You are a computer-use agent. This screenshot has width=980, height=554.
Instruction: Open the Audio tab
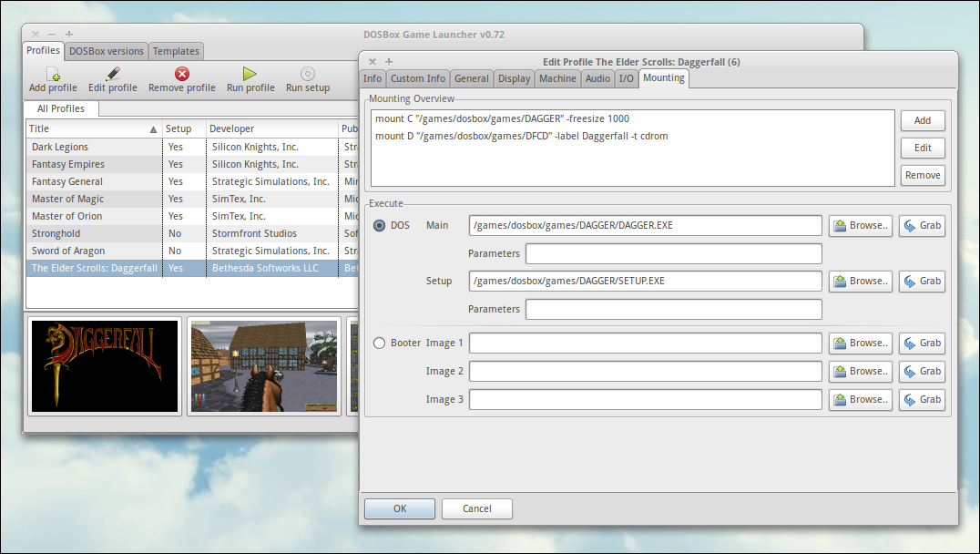597,78
